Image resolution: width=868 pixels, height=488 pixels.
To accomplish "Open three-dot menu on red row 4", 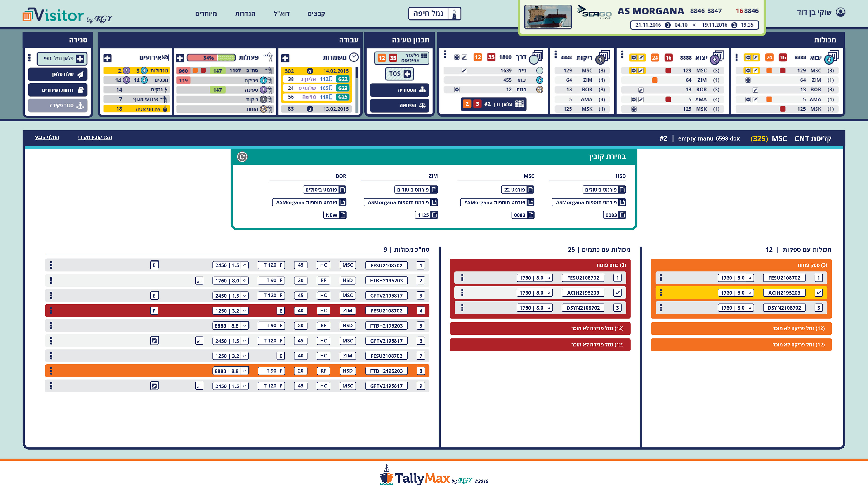I will (51, 310).
